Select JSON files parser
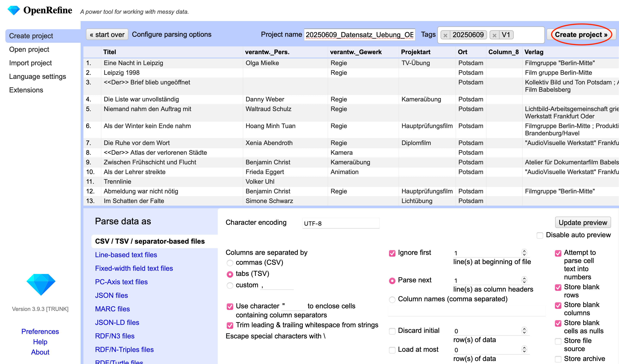The width and height of the screenshot is (619, 364). coord(111,295)
